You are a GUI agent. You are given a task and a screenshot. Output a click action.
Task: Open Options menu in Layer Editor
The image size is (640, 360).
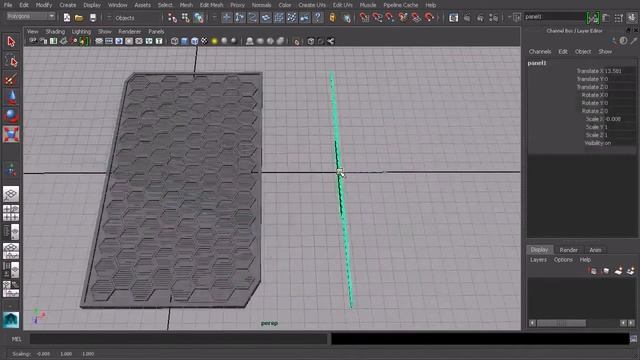(563, 260)
